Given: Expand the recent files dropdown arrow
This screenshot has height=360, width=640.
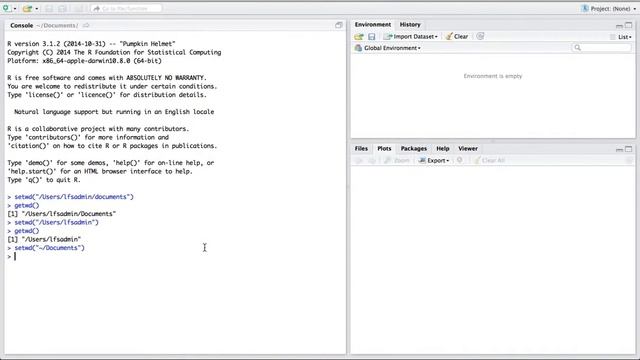Looking at the screenshot, I should pyautogui.click(x=36, y=9).
